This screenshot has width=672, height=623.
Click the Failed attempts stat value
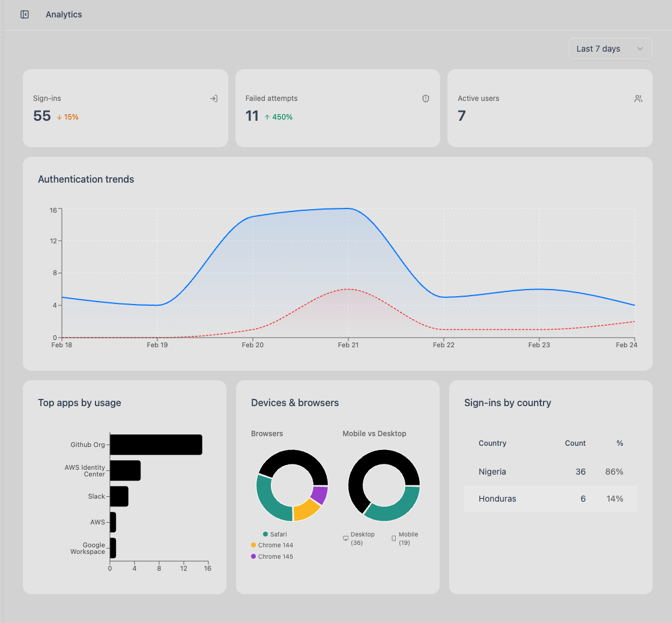[x=252, y=116]
